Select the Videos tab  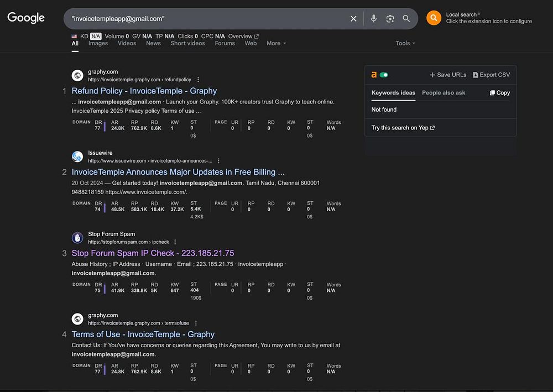click(x=127, y=43)
